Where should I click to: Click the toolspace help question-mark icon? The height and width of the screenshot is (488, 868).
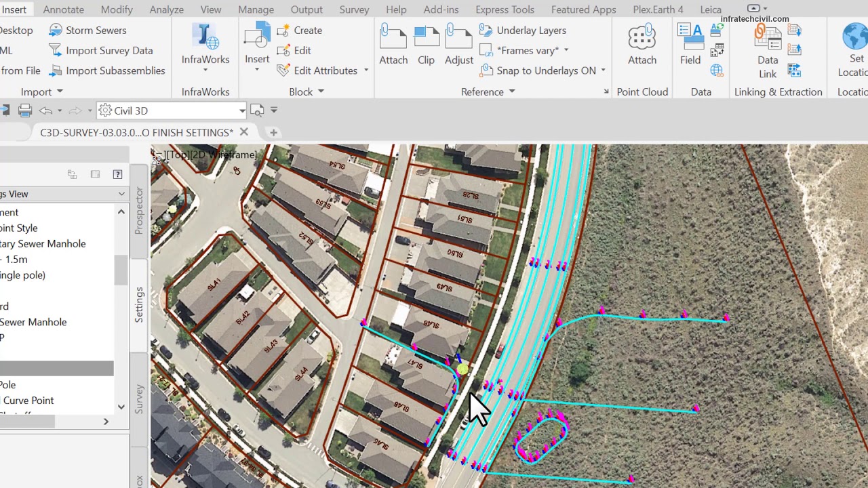(x=117, y=174)
